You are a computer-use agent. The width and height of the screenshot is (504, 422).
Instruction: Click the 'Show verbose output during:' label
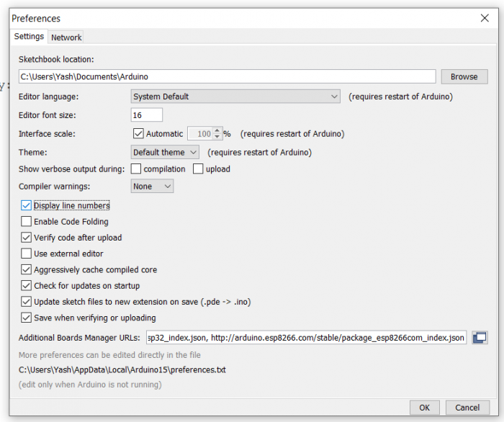tap(71, 169)
